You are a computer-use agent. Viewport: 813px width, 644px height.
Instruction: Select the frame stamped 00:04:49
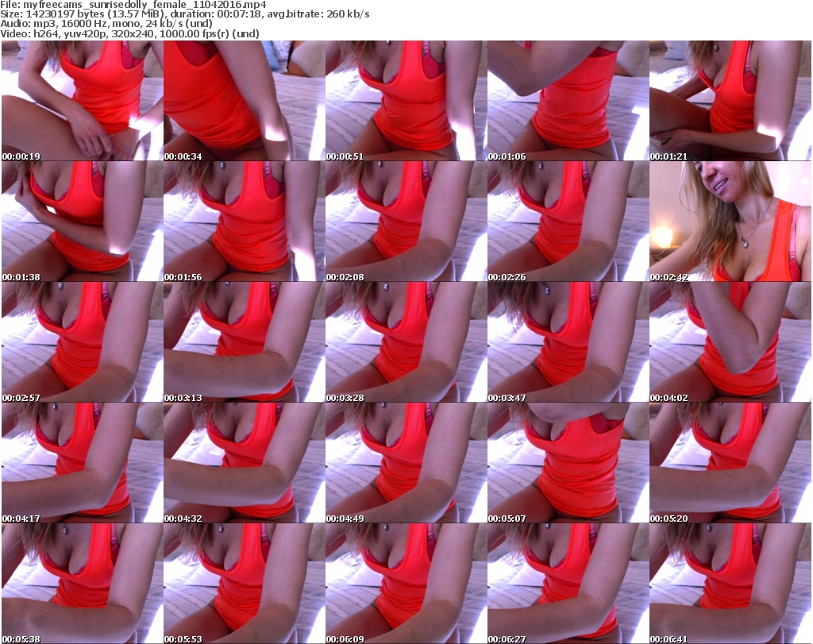406,463
